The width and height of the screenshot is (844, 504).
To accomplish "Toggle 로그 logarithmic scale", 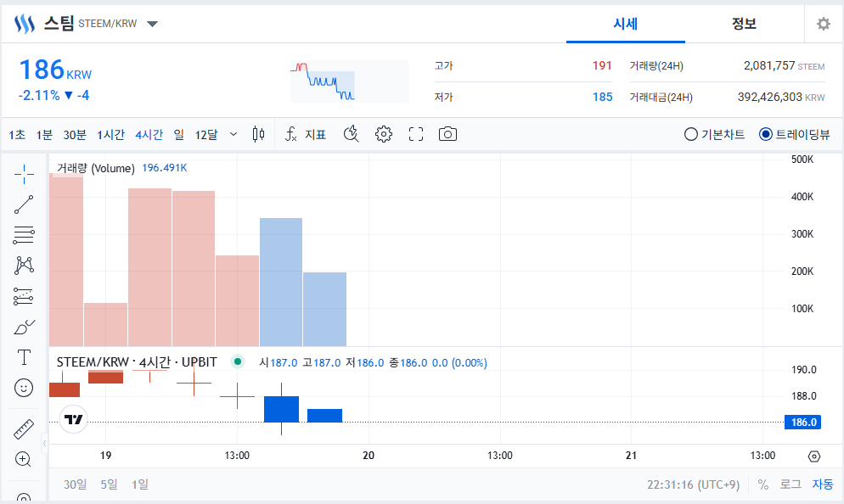I will point(791,484).
